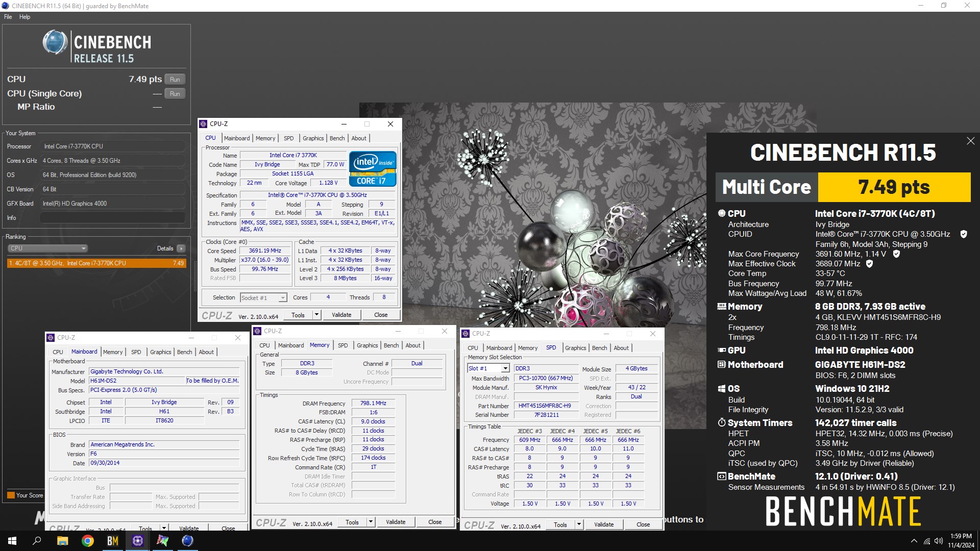Open Cinebench sphere icon in taskbar

pyautogui.click(x=188, y=541)
